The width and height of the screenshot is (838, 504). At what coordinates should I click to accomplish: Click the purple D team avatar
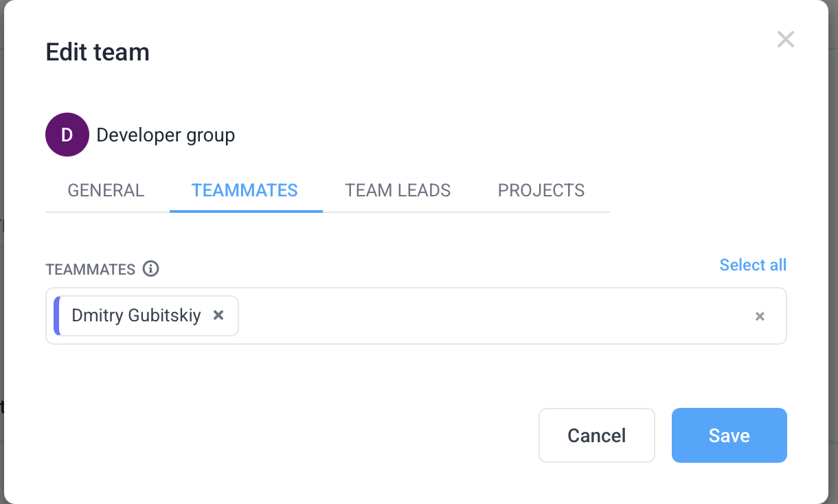click(67, 135)
